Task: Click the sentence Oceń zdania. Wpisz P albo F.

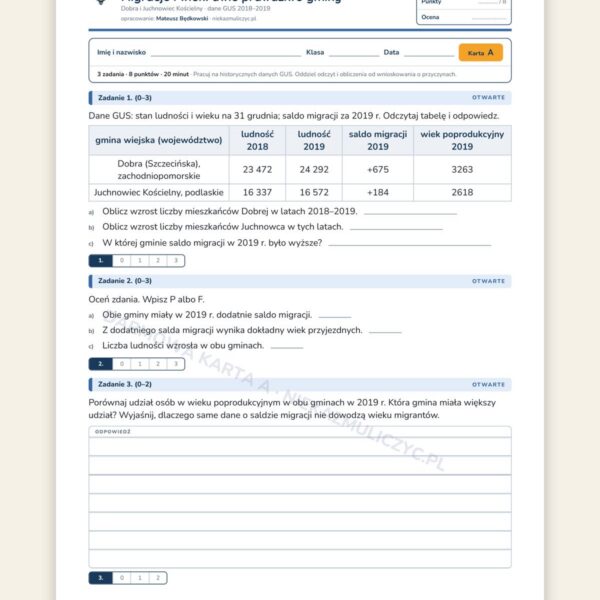Action: coord(146,299)
